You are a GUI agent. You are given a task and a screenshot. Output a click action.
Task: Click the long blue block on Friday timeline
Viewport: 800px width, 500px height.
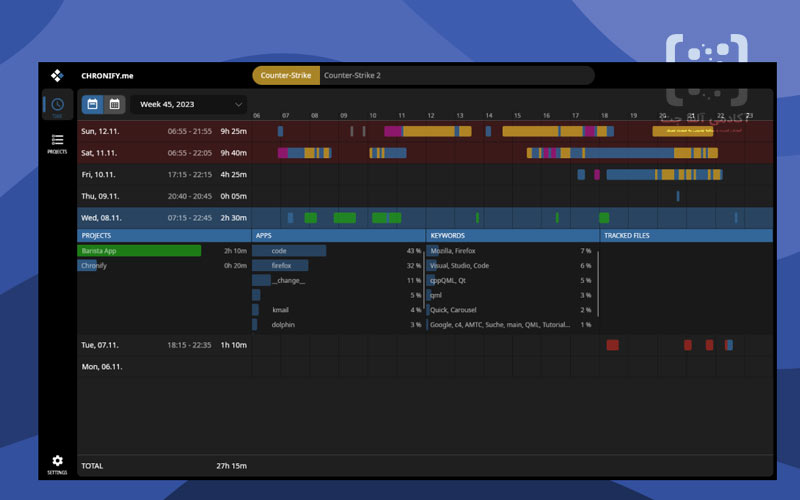[x=631, y=174]
